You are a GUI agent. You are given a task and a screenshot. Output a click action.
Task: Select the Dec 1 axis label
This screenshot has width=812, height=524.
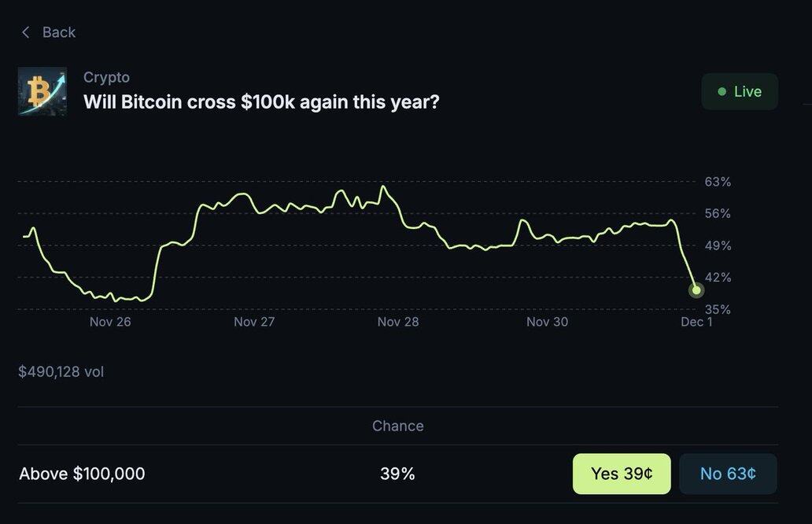click(x=696, y=322)
